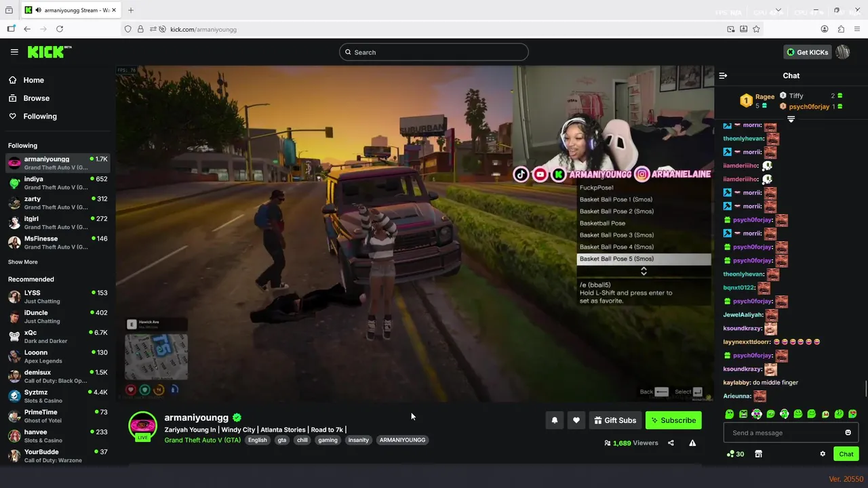Open the zarty followed channel

(57, 203)
